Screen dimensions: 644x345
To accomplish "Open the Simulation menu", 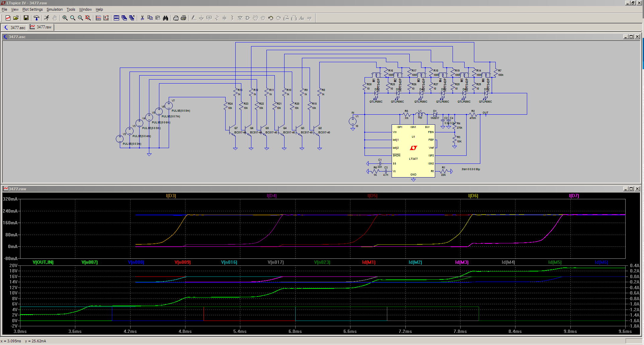I will click(55, 9).
